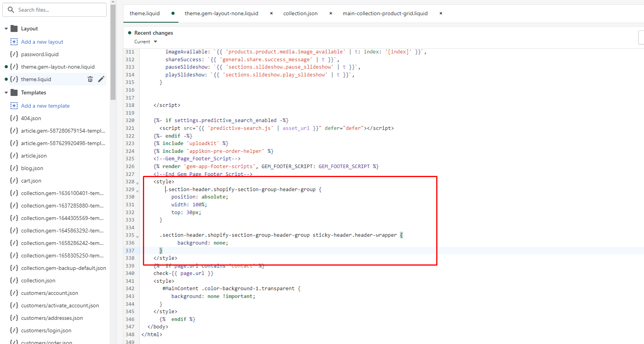Close the main-collection-product-grid.liquid tab
The height and width of the screenshot is (344, 644).
[441, 13]
